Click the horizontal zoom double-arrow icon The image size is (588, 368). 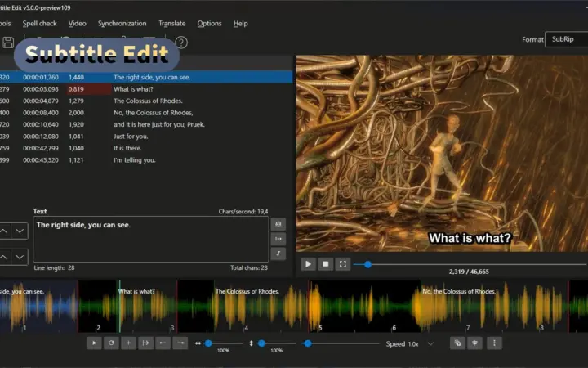198,343
